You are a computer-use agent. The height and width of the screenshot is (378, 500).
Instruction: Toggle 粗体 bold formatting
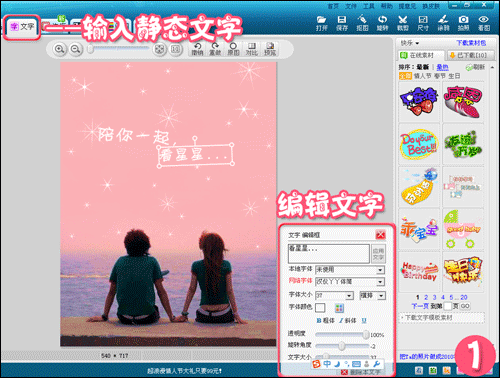coord(326,320)
